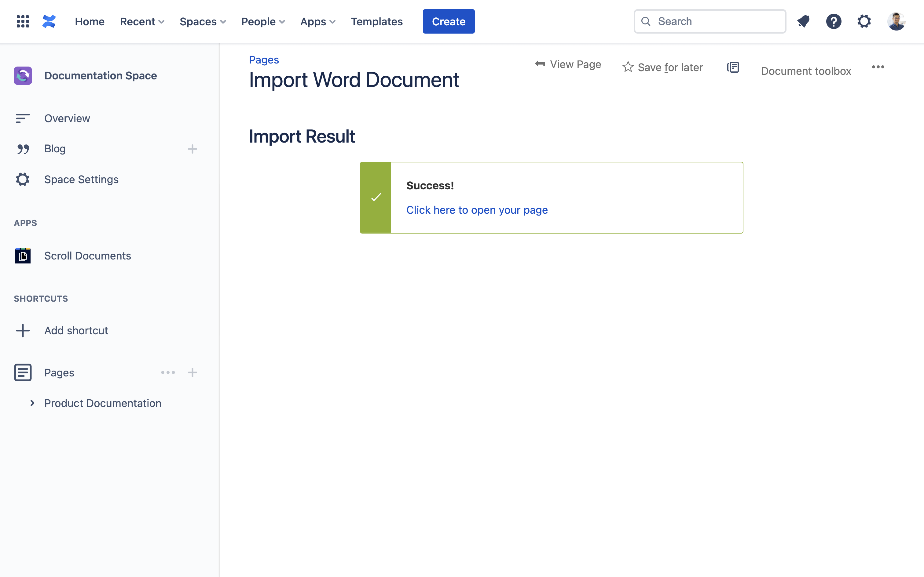Expand the Spaces dropdown menu
Viewport: 924px width, 577px height.
click(203, 21)
